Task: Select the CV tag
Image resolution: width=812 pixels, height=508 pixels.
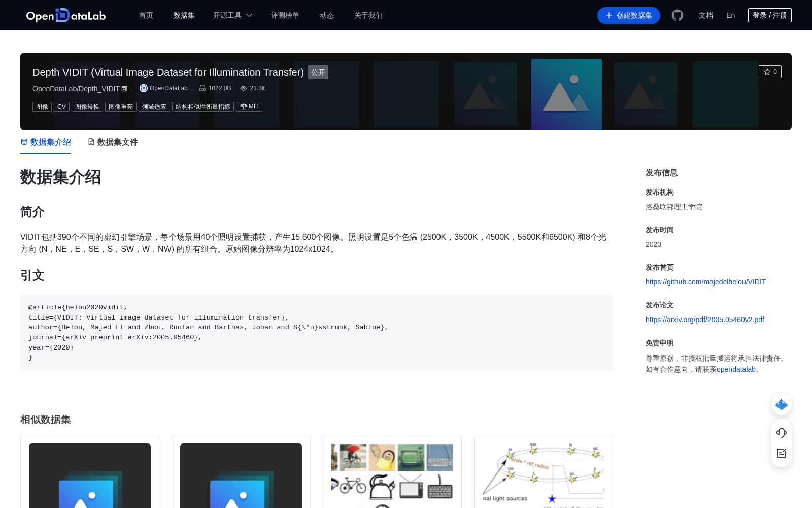Action: [61, 107]
